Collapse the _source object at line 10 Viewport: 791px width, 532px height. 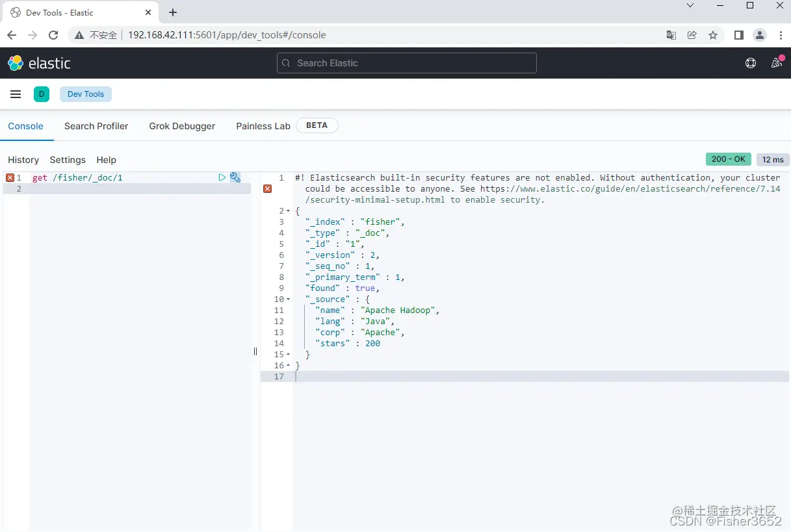coord(289,299)
